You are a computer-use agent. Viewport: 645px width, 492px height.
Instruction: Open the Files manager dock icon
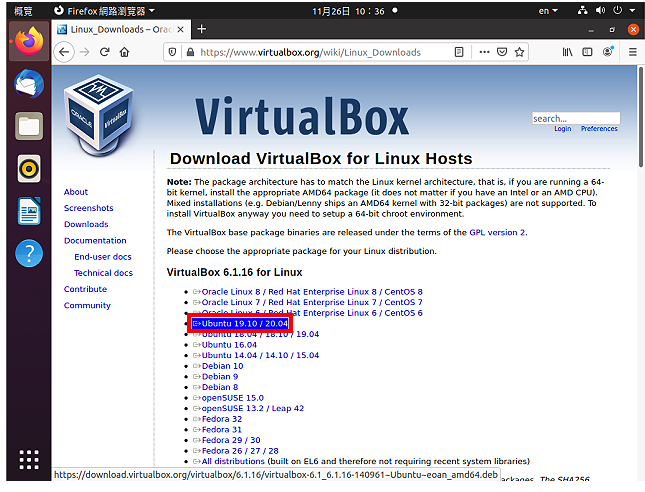point(29,126)
